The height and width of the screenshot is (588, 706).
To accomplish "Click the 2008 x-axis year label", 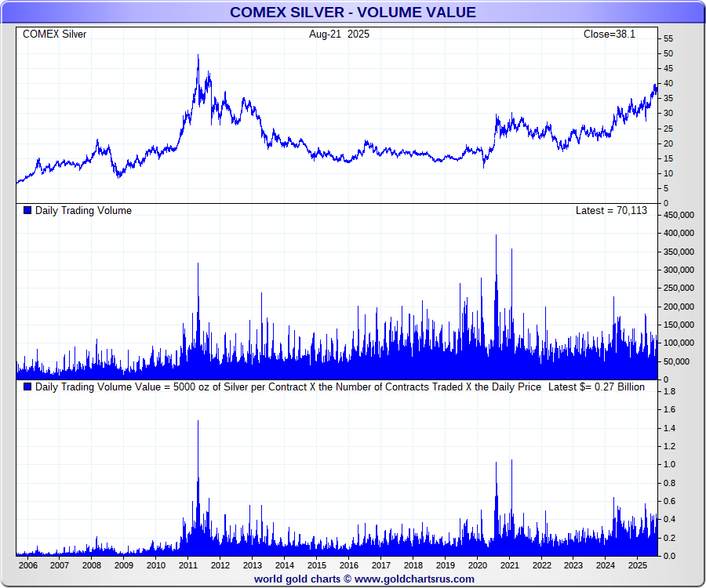I will click(92, 565).
